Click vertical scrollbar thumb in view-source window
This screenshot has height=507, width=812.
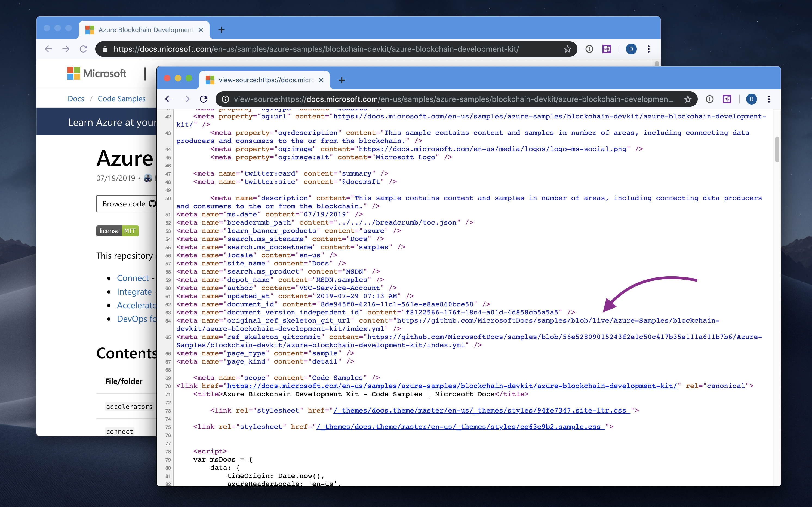pyautogui.click(x=777, y=149)
